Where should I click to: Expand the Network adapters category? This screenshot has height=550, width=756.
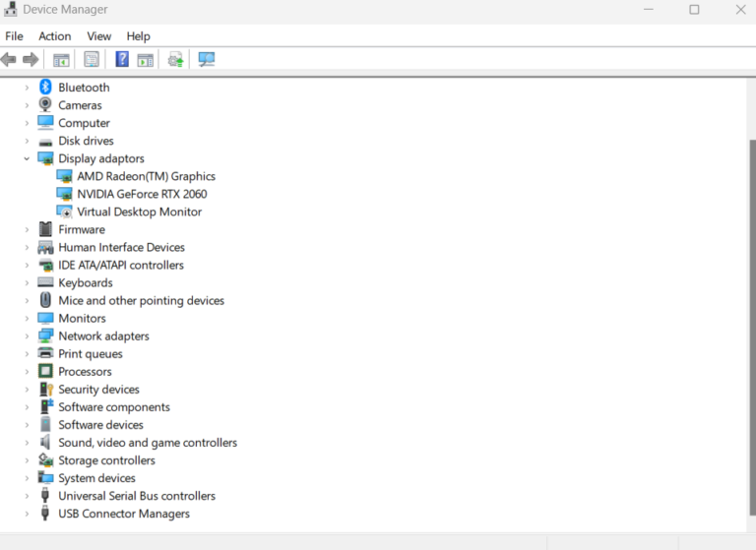tap(27, 336)
